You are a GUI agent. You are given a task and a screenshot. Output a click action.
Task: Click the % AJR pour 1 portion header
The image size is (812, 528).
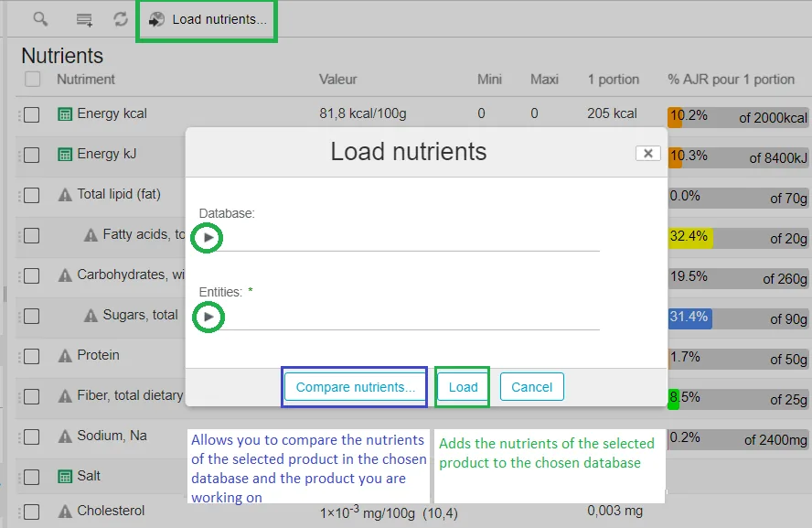[731, 80]
